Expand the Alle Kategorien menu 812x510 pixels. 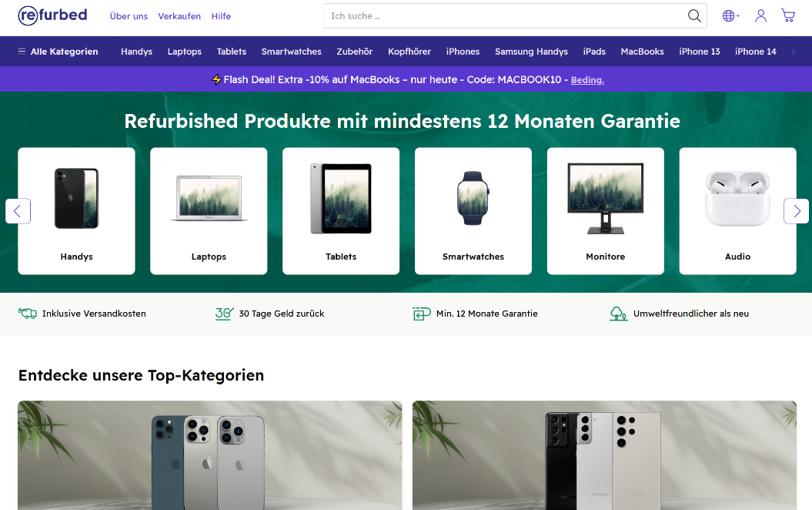(x=58, y=52)
